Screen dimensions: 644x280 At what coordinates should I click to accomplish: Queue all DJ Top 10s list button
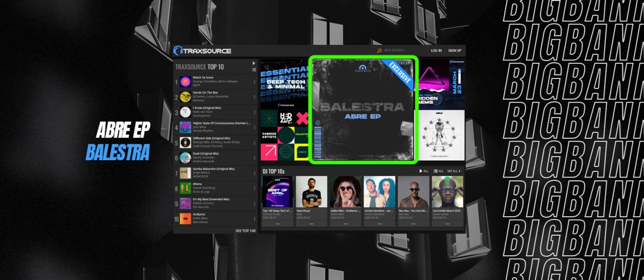[438, 171]
